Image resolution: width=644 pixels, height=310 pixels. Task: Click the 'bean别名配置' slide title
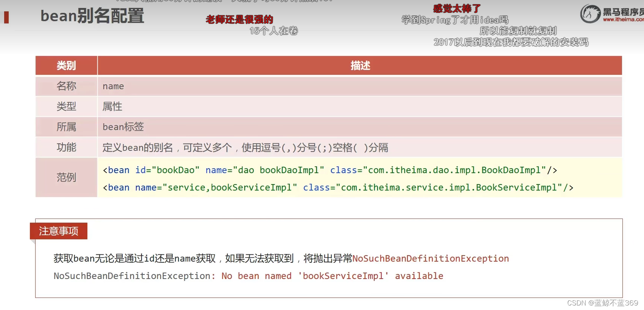click(x=92, y=16)
